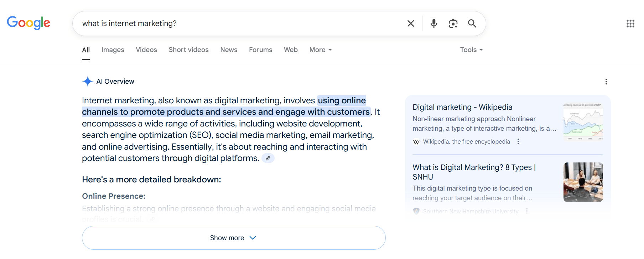The image size is (644, 259).
Task: Click 'Wikipedia, the free encyclopedia' source label
Action: tap(467, 142)
